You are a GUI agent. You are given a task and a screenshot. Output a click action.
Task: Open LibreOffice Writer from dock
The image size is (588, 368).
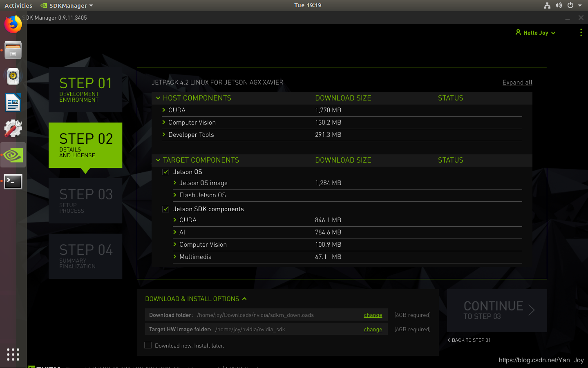click(13, 103)
